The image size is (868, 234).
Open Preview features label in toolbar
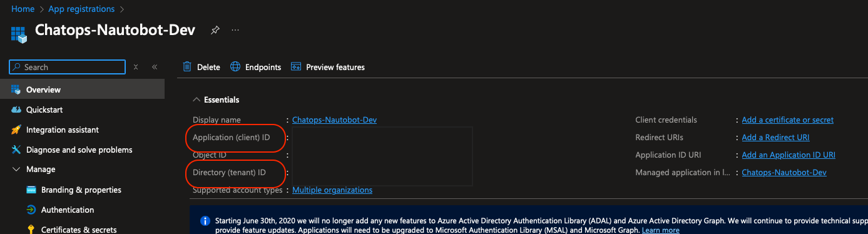(335, 67)
